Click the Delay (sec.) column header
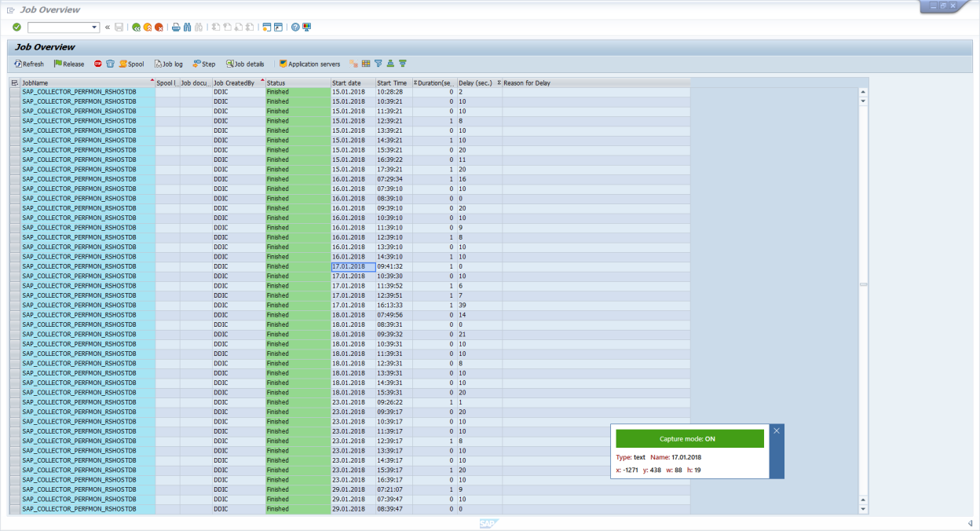The width and height of the screenshot is (980, 531). [479, 82]
